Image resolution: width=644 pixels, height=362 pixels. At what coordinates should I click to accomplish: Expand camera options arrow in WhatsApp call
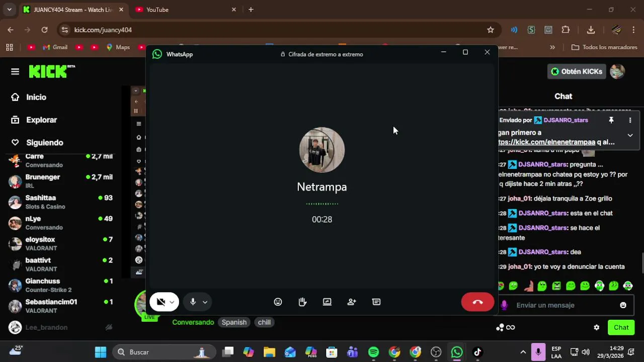172,302
